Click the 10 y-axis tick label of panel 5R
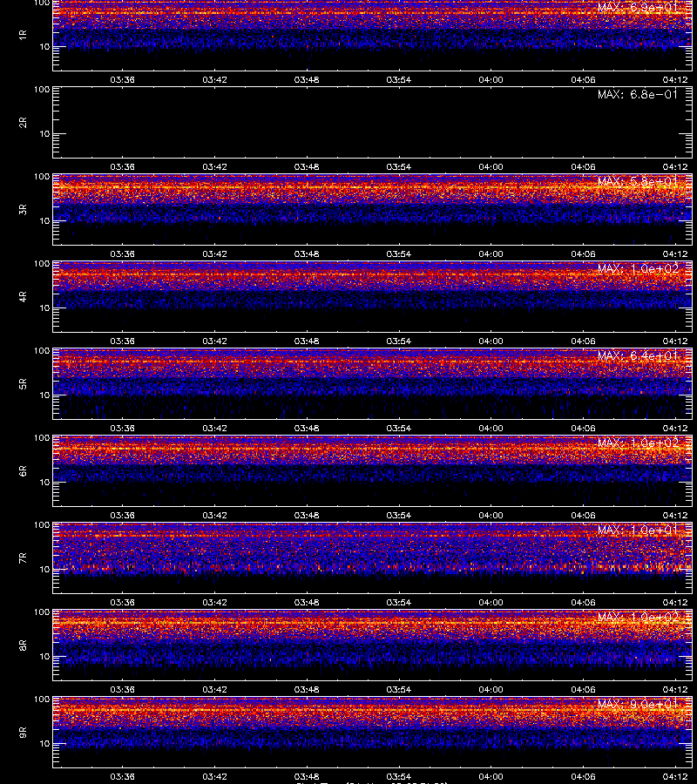 coord(44,395)
